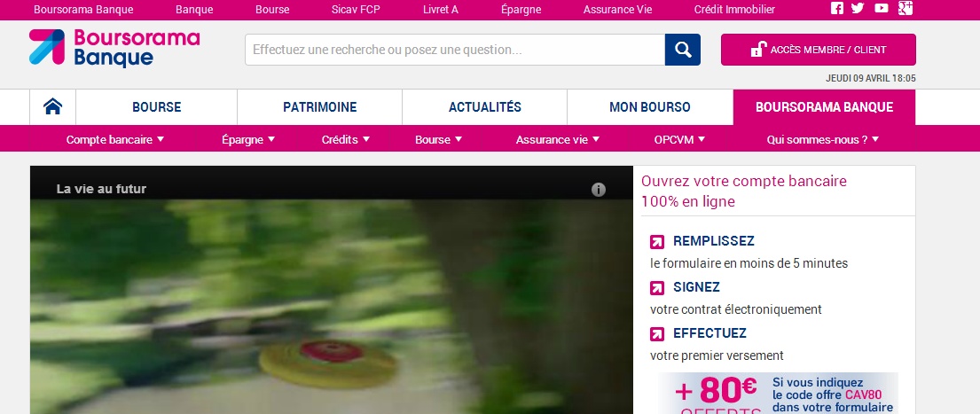
Task: Follow the top bar Épargne link
Action: click(x=521, y=10)
